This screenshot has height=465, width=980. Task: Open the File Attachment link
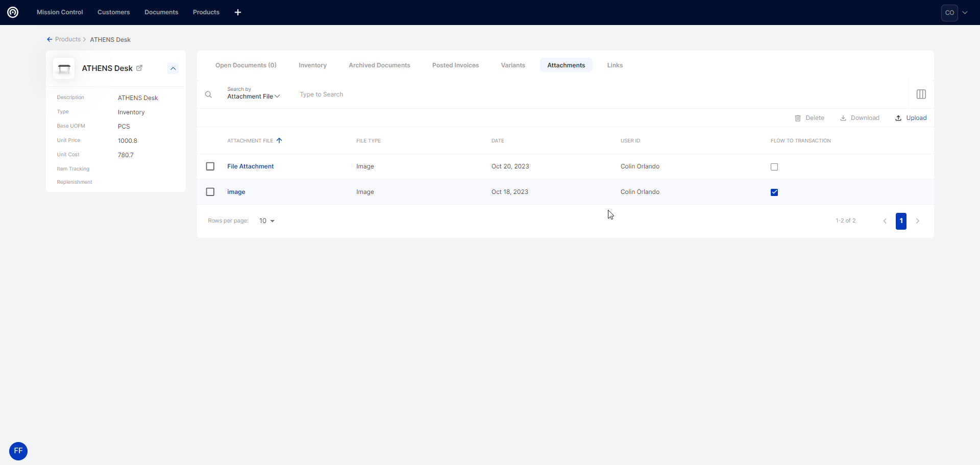[250, 166]
